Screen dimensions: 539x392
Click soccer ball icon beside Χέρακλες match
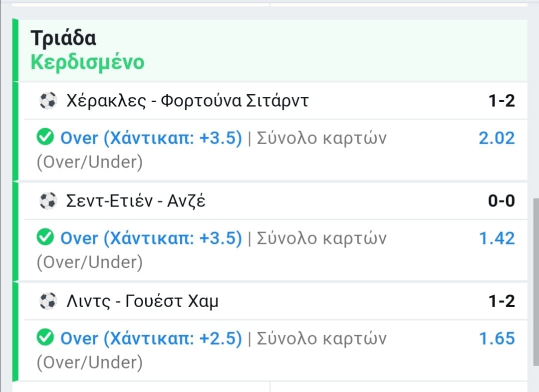(x=48, y=101)
